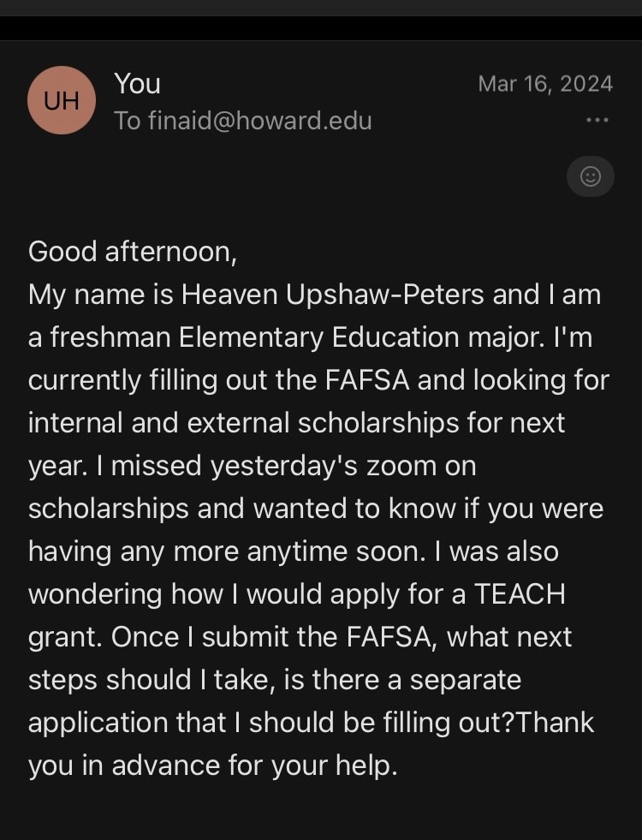Screen dimensions: 642x840
Task: Tap the finaid@howard.edu email address
Action: 260,121
